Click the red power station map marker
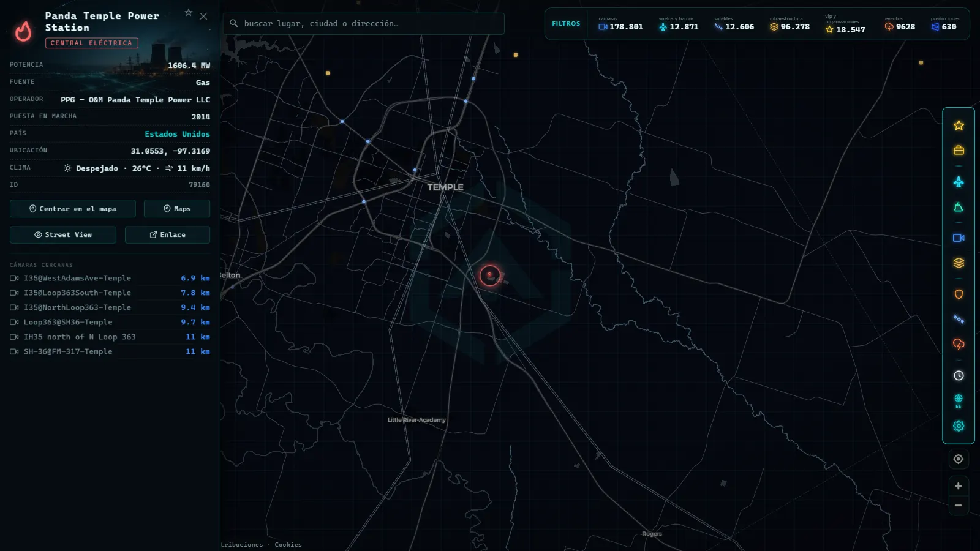This screenshot has height=551, width=980. click(490, 275)
